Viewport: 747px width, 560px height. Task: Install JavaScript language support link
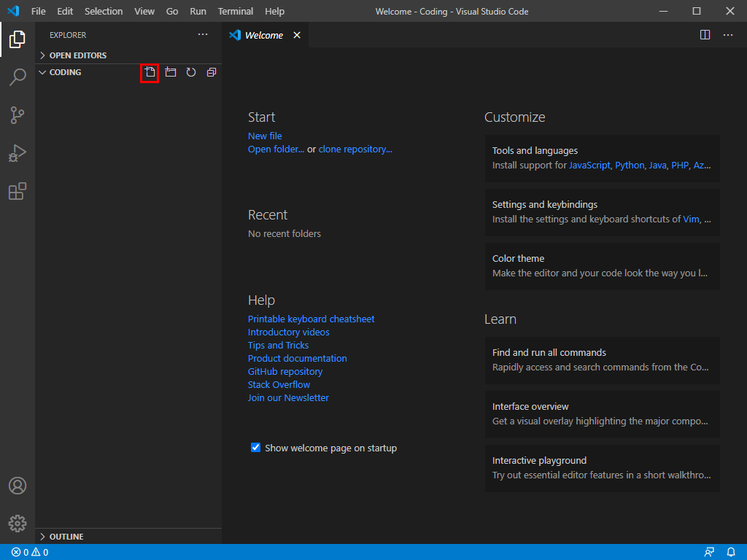click(589, 166)
